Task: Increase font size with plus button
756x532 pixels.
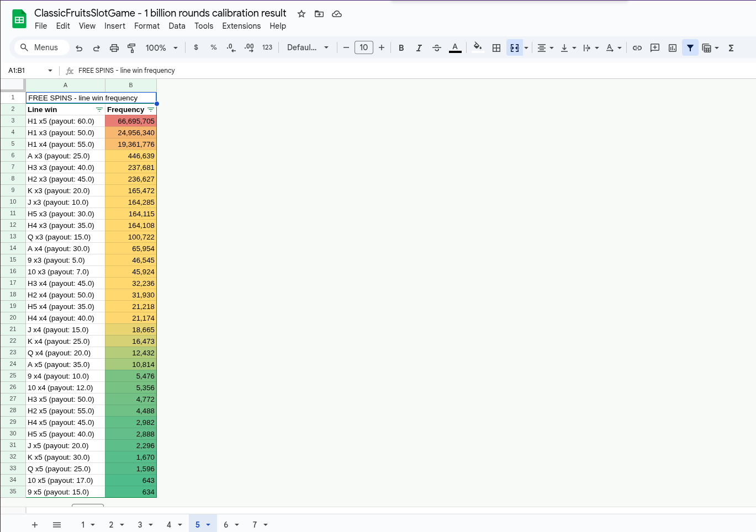Action: (x=382, y=48)
